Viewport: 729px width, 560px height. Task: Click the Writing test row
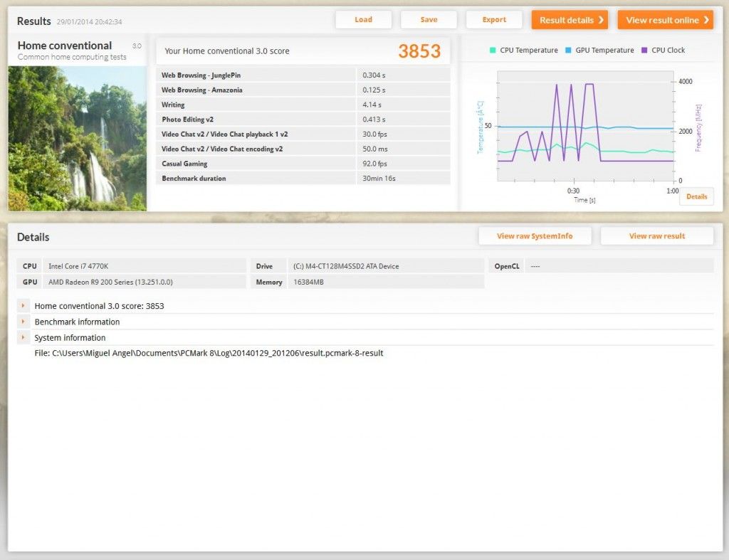303,105
